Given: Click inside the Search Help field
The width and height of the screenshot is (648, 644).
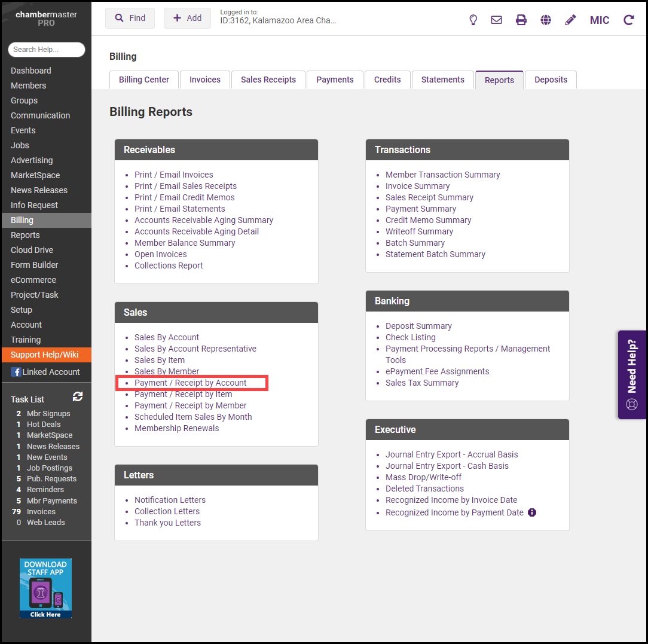Looking at the screenshot, I should coord(47,50).
